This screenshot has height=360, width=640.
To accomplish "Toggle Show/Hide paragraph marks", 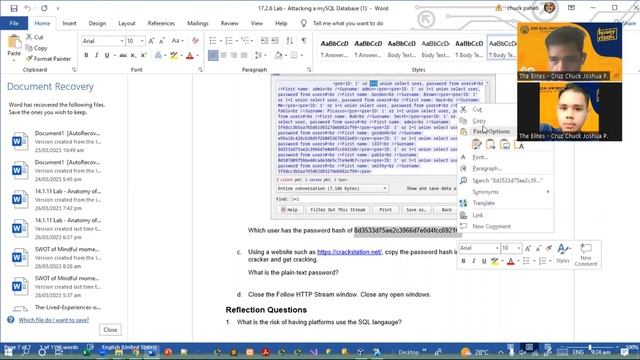I will 304,41.
